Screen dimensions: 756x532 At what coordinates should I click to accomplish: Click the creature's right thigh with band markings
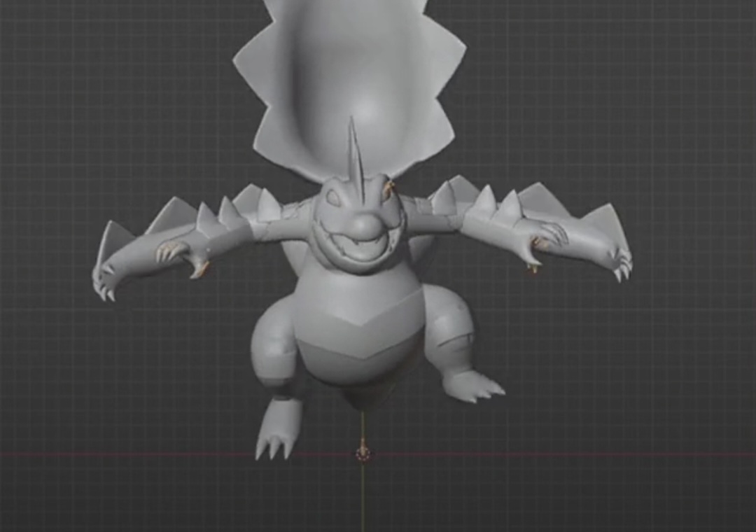448,329
